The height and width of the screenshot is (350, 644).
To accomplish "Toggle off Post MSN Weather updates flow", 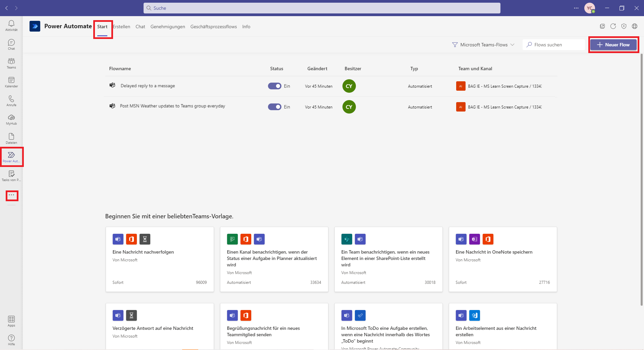I will [x=274, y=107].
